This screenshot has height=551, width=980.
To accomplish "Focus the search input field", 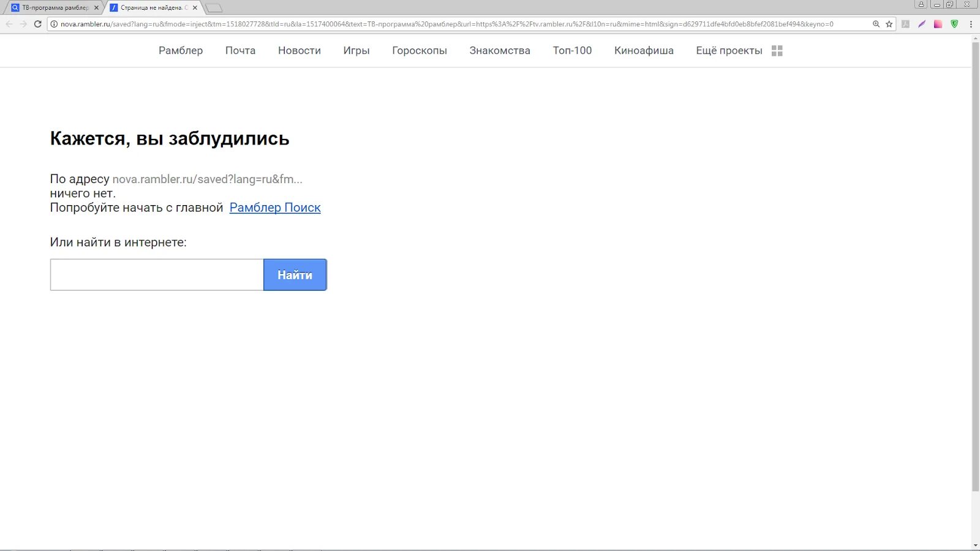I will click(157, 275).
